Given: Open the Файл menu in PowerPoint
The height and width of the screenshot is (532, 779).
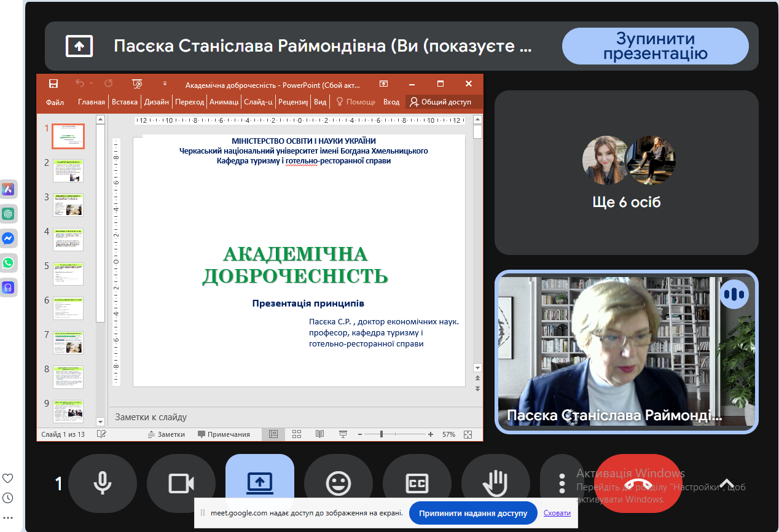Looking at the screenshot, I should [55, 102].
